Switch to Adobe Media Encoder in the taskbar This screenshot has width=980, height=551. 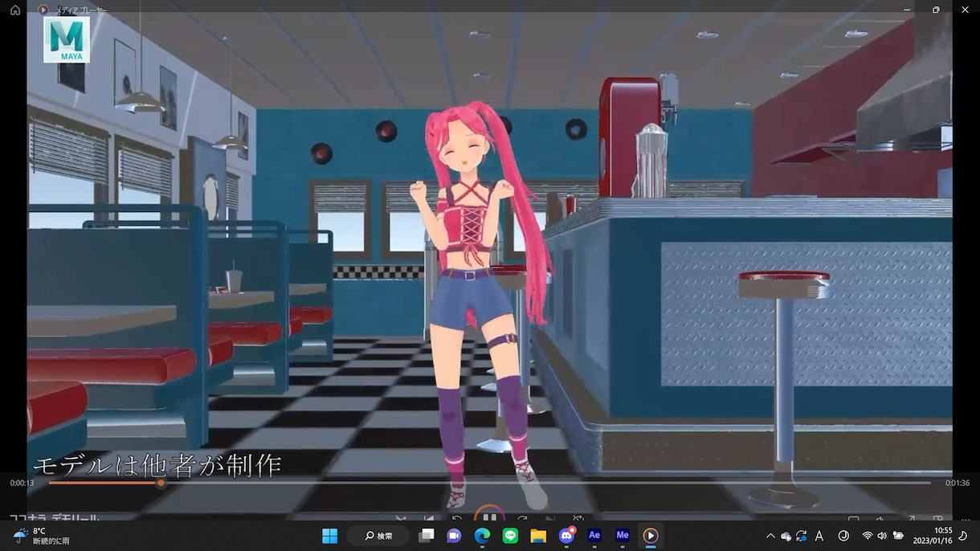point(623,536)
